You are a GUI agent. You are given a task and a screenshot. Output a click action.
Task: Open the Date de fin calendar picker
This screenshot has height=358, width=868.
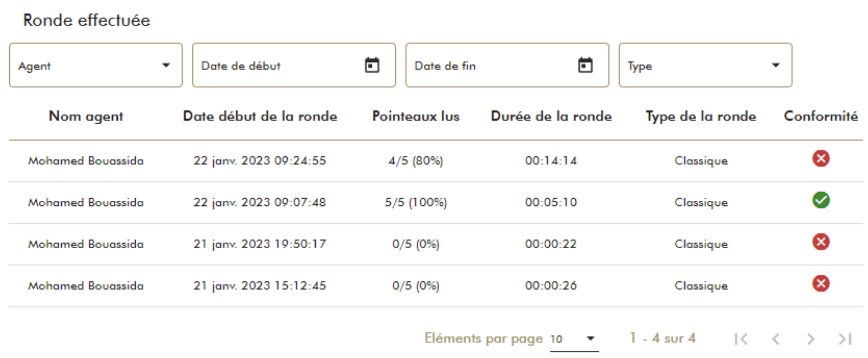point(586,65)
